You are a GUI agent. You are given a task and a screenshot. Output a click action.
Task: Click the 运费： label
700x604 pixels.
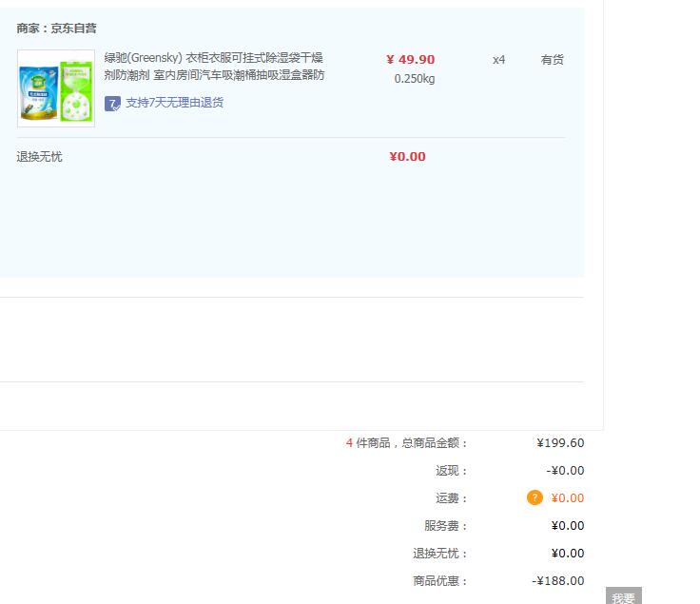452,498
